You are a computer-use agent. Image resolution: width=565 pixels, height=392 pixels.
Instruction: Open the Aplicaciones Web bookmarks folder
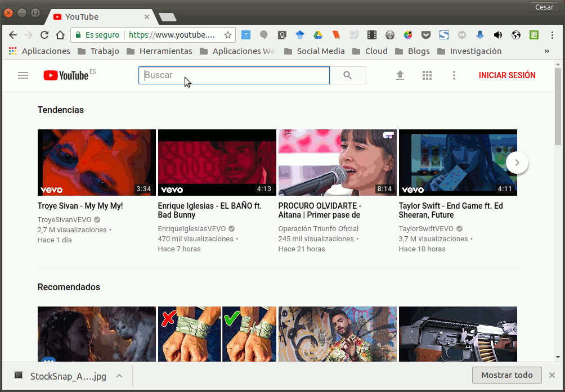[x=237, y=51]
